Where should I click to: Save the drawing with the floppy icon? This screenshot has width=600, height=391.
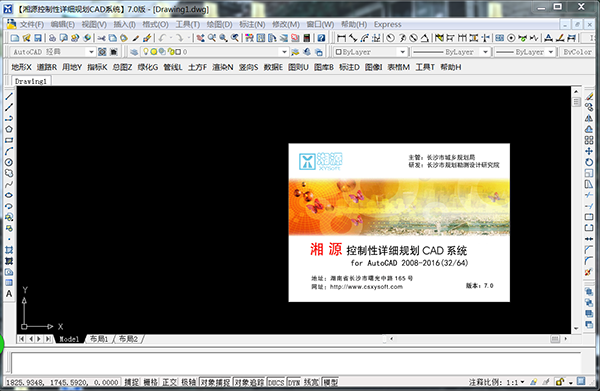(x=38, y=38)
